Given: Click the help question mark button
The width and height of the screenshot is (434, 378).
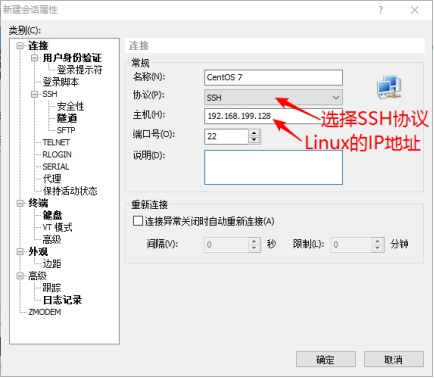Looking at the screenshot, I should coord(381,10).
